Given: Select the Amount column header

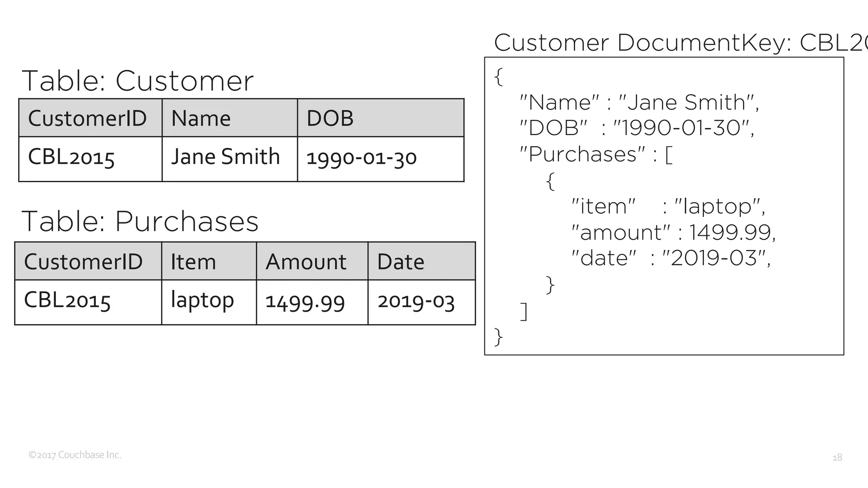Looking at the screenshot, I should click(x=312, y=261).
